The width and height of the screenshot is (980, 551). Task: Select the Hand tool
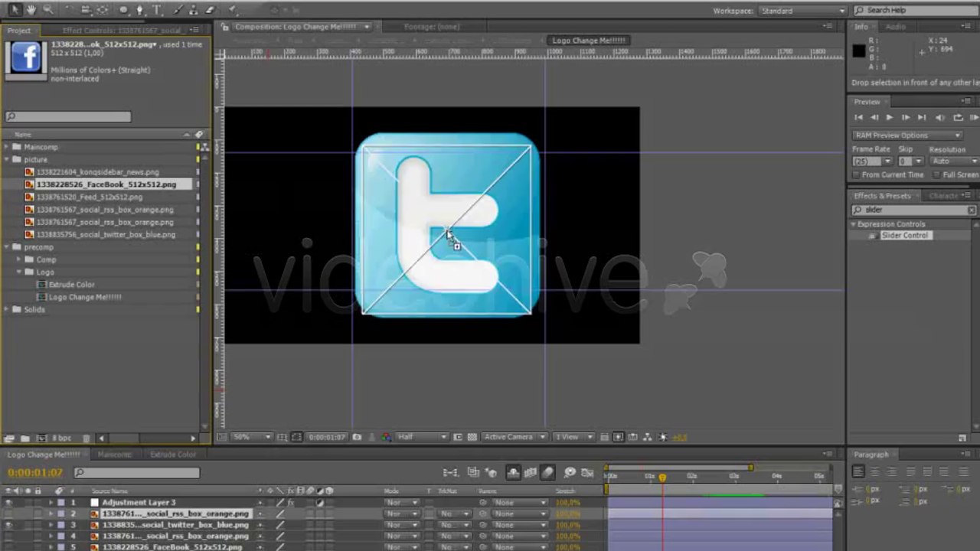pos(31,10)
